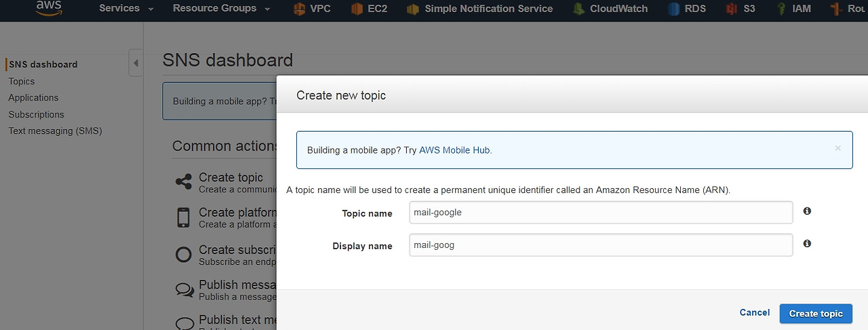This screenshot has width=868, height=330.
Task: Expand the Services dropdown menu
Action: (x=126, y=9)
